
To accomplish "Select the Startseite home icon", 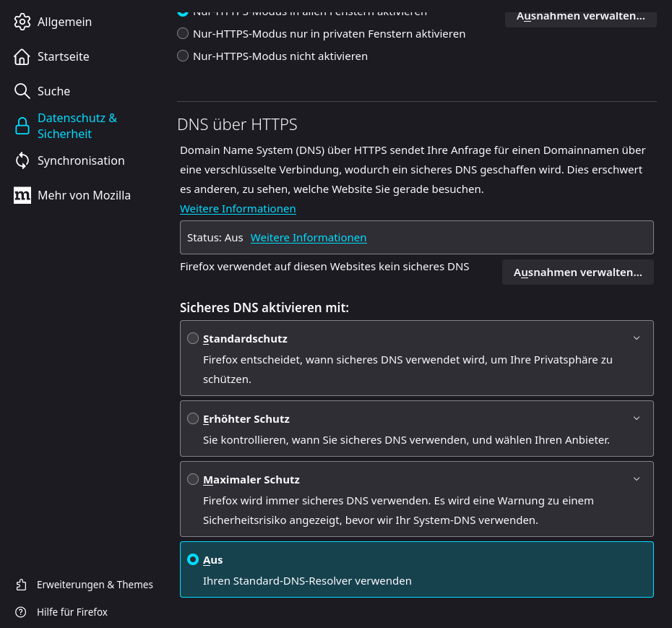I will pos(22,56).
